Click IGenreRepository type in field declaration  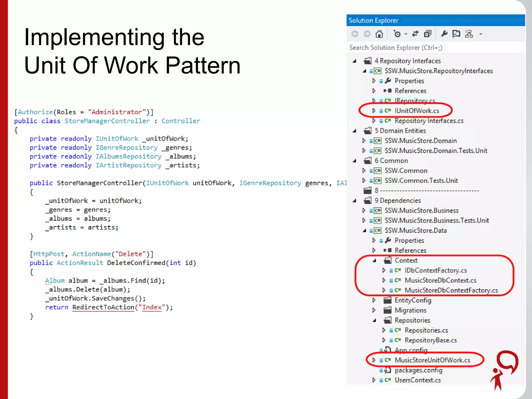tap(127, 148)
